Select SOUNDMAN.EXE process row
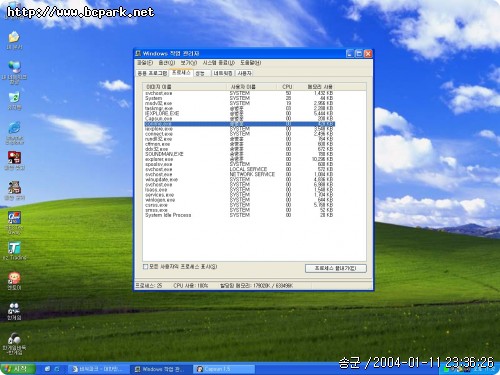 pyautogui.click(x=239, y=154)
